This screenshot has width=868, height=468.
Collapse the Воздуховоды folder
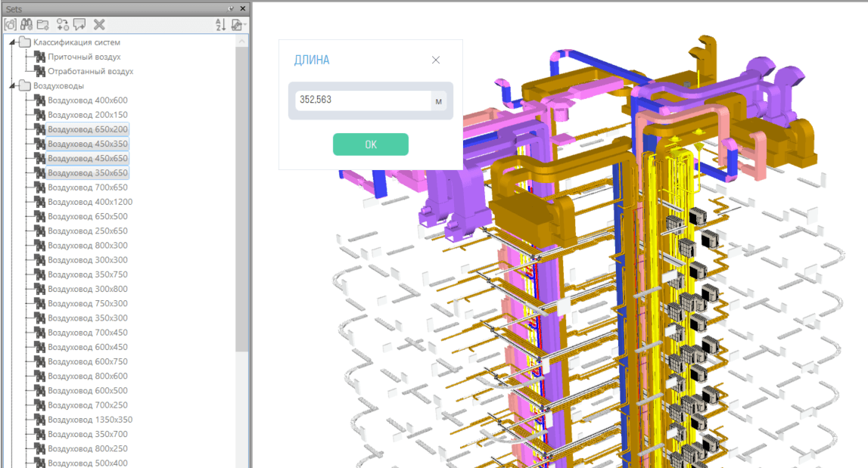(11, 86)
